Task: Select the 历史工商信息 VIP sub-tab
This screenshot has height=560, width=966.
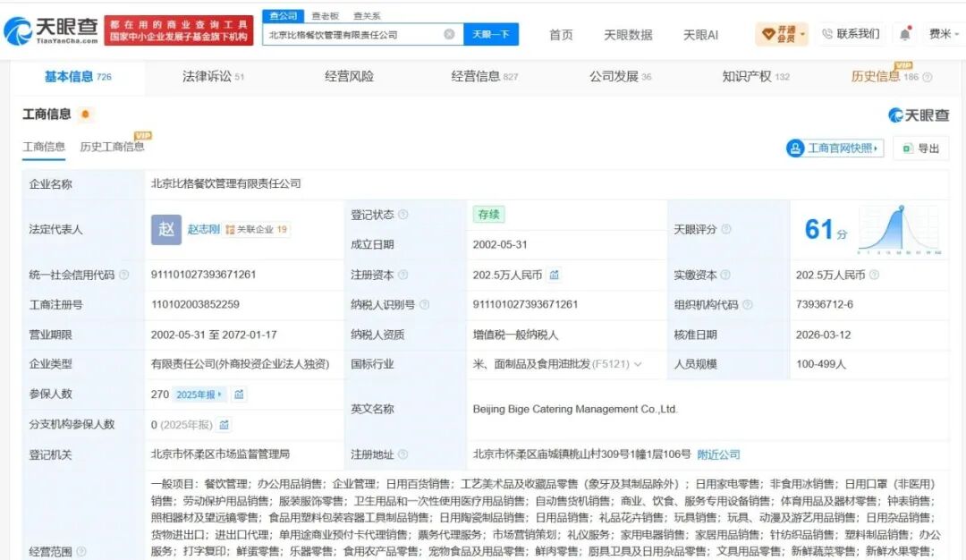Action: [112, 147]
